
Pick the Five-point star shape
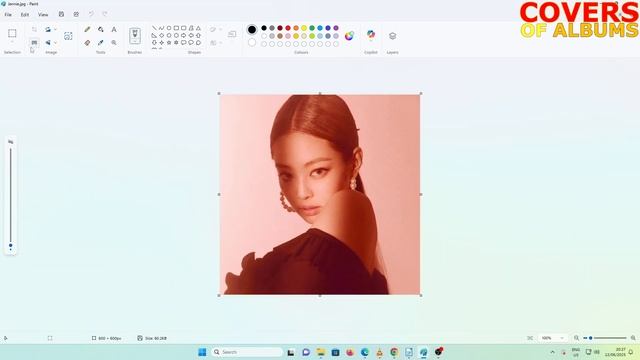(169, 42)
